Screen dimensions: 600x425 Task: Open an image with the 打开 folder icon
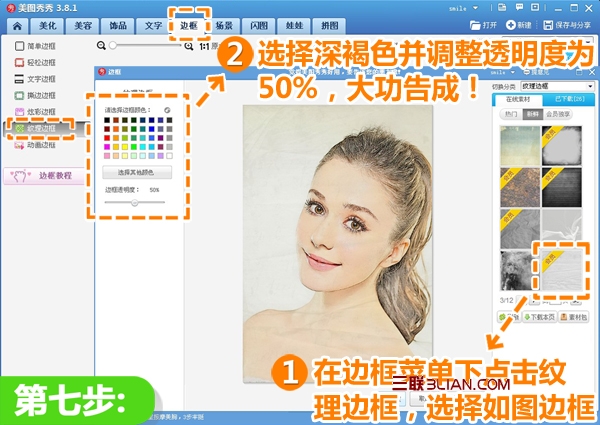[483, 25]
